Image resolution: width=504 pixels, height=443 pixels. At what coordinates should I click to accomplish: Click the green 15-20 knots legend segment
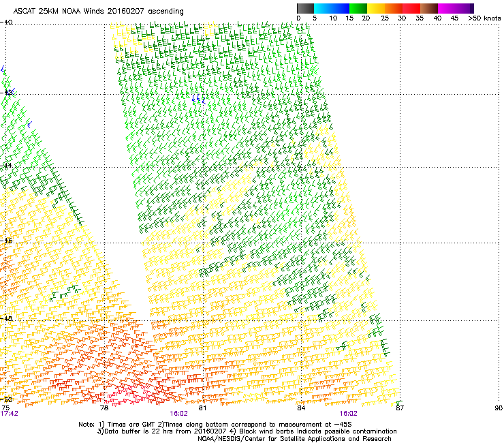click(358, 8)
